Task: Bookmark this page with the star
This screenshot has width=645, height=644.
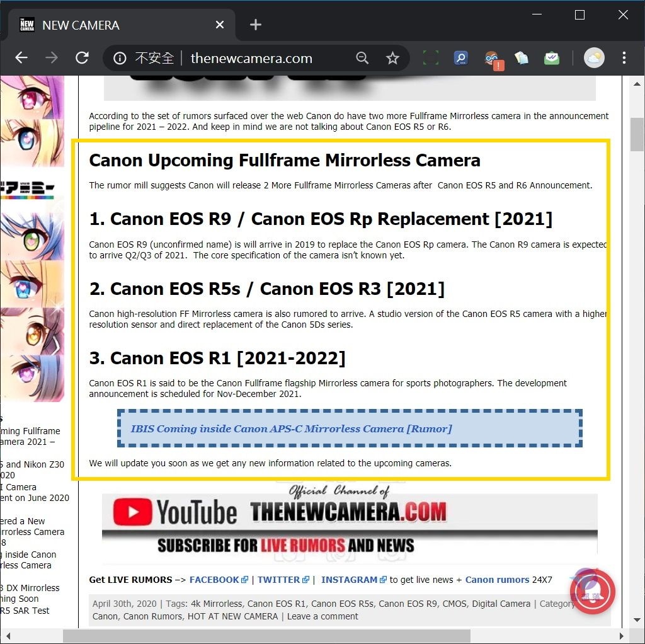Action: coord(392,58)
